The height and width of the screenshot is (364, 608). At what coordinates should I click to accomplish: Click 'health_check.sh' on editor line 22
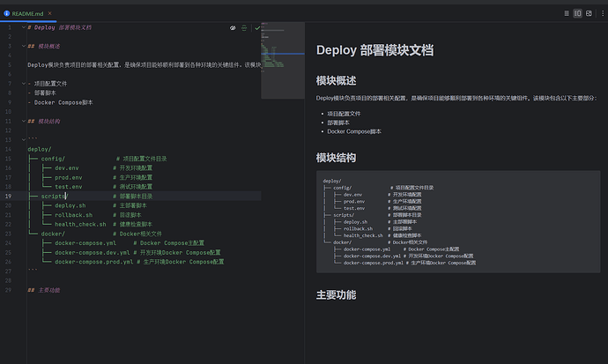(80, 225)
